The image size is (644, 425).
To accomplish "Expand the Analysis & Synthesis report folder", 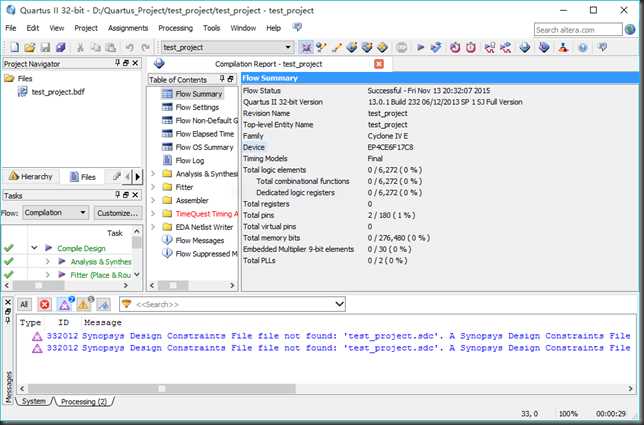I will [x=153, y=174].
